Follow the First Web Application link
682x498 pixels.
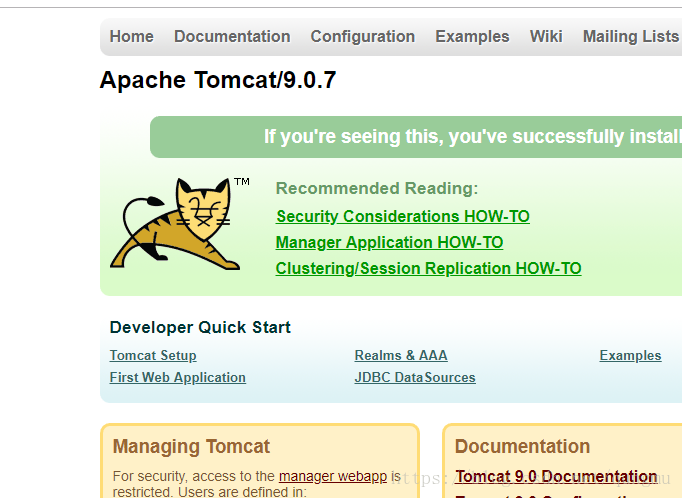point(177,378)
